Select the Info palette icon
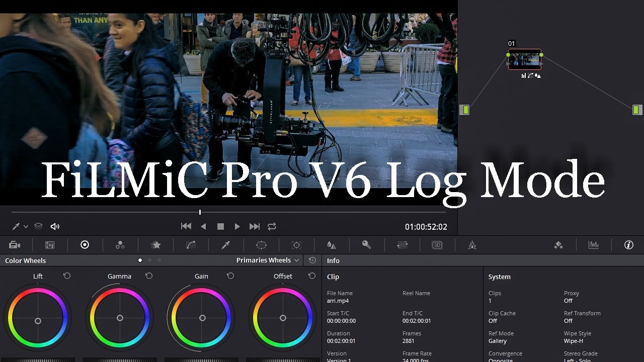Viewport: 644px width, 362px height. click(629, 245)
